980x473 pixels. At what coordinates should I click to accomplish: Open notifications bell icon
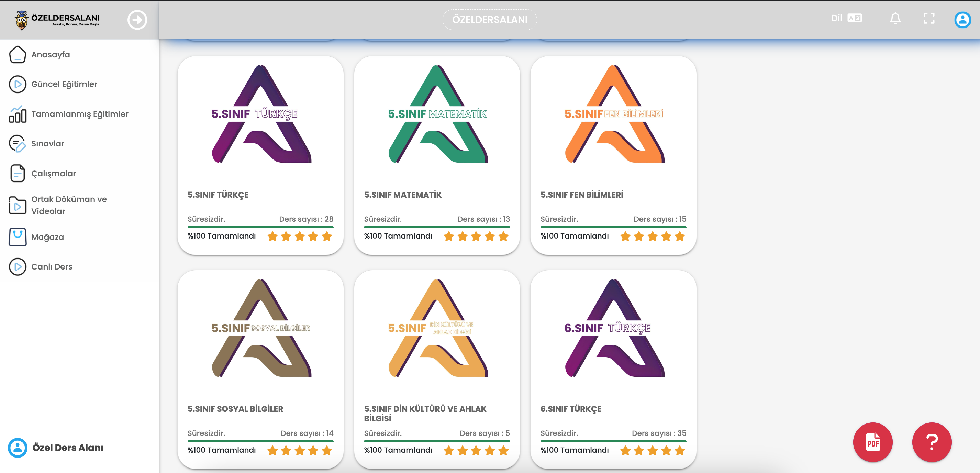[895, 18]
